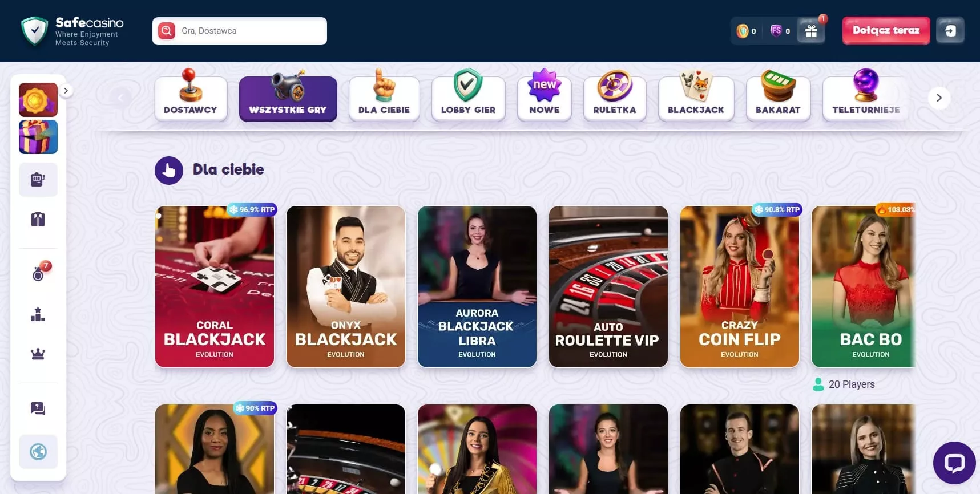Open the gift box rewards icon
This screenshot has height=494, width=980.
811,31
